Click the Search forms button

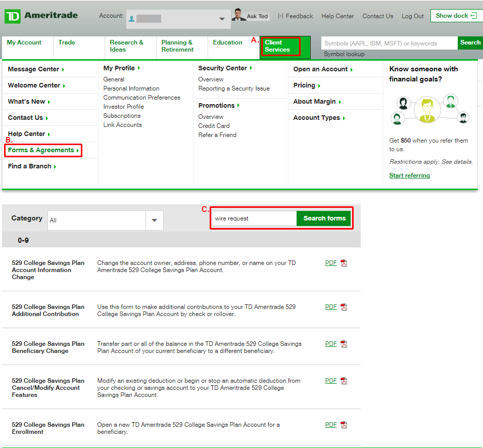[323, 218]
